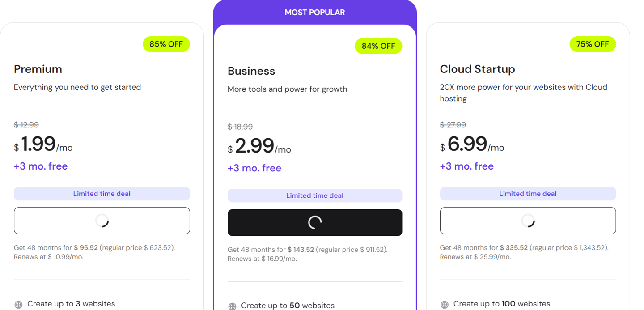Click globe icon beside Premium's 3 websites
This screenshot has width=644, height=310.
point(18,305)
